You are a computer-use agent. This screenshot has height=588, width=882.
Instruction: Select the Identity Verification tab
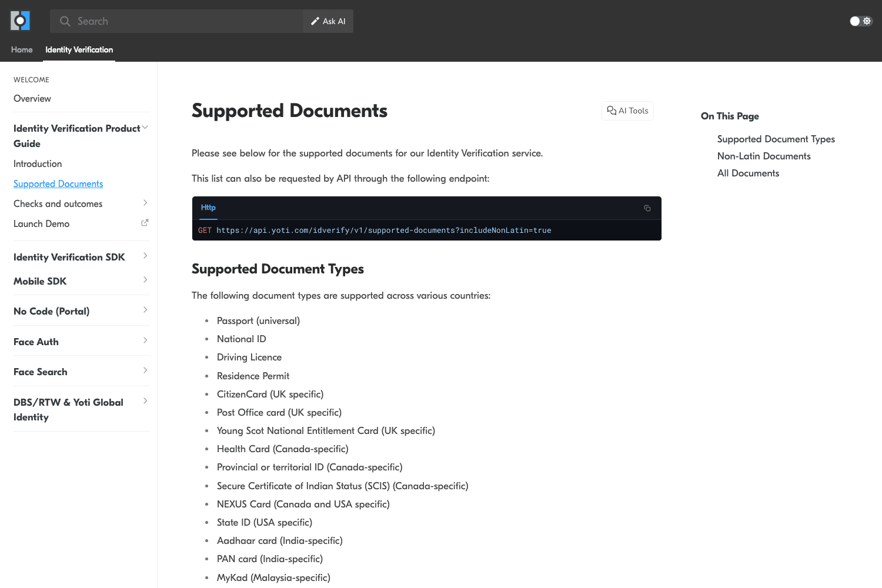(79, 49)
